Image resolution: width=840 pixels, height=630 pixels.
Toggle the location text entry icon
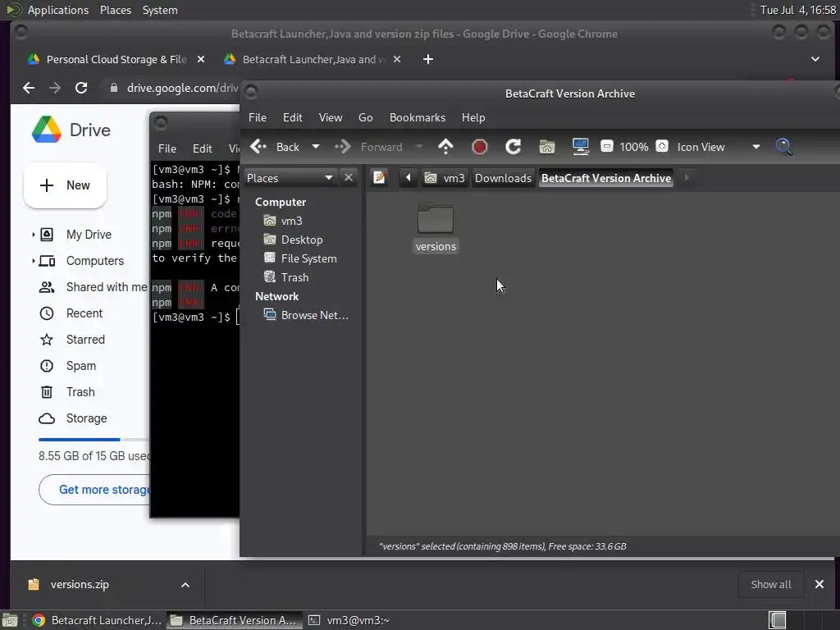point(379,177)
